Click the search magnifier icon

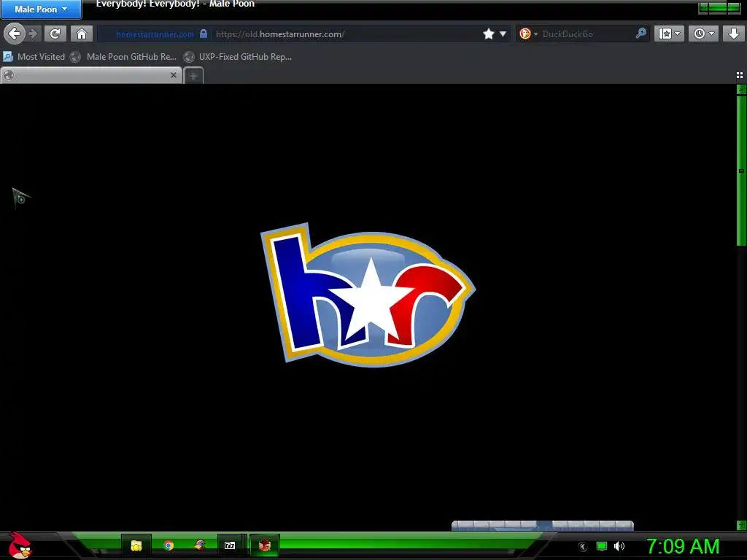point(640,34)
